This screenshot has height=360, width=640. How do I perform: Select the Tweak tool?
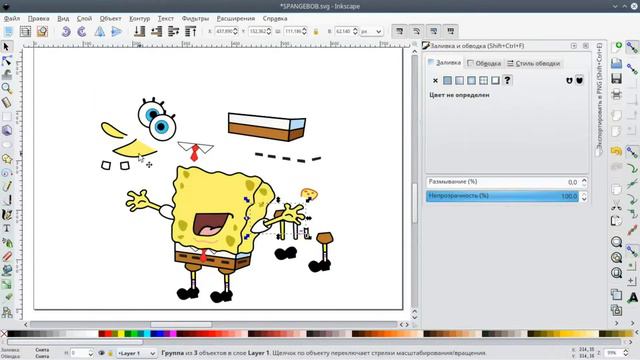pyautogui.click(x=6, y=74)
